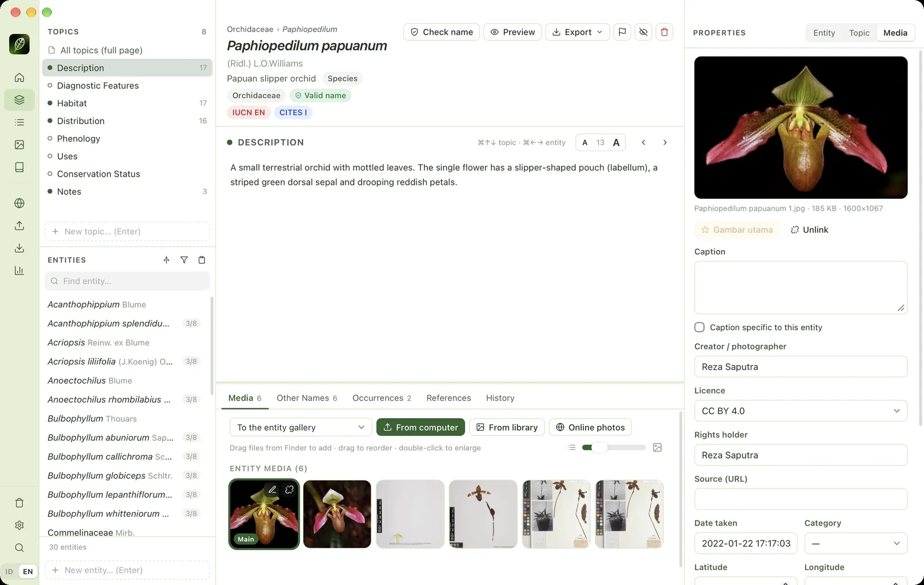Click the pencil edit icon on main thumbnail
This screenshot has width=924, height=585.
coord(272,490)
